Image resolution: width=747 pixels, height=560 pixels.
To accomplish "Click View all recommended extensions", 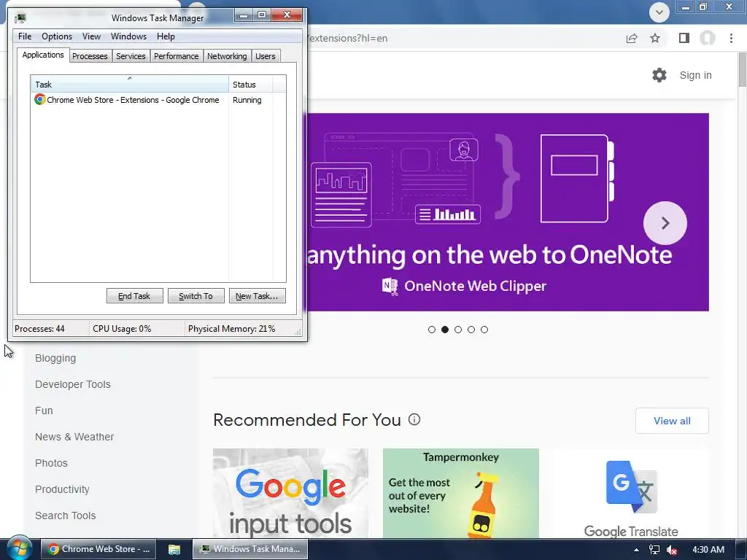I will 672,421.
